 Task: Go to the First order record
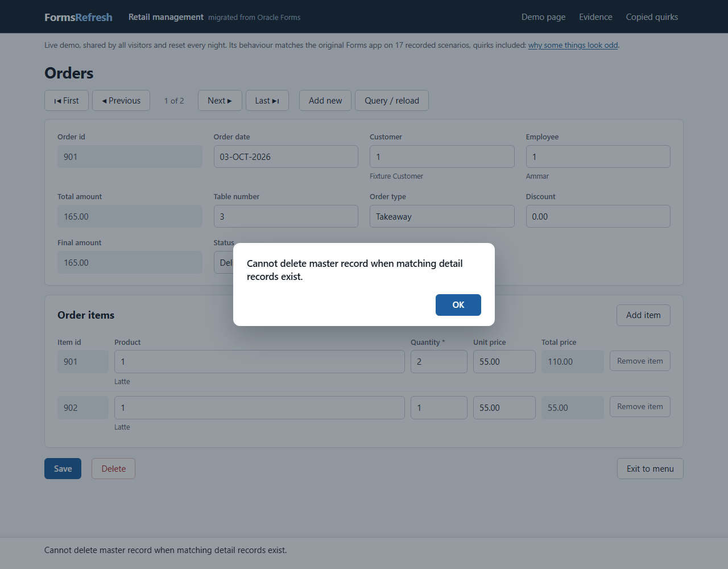67,101
